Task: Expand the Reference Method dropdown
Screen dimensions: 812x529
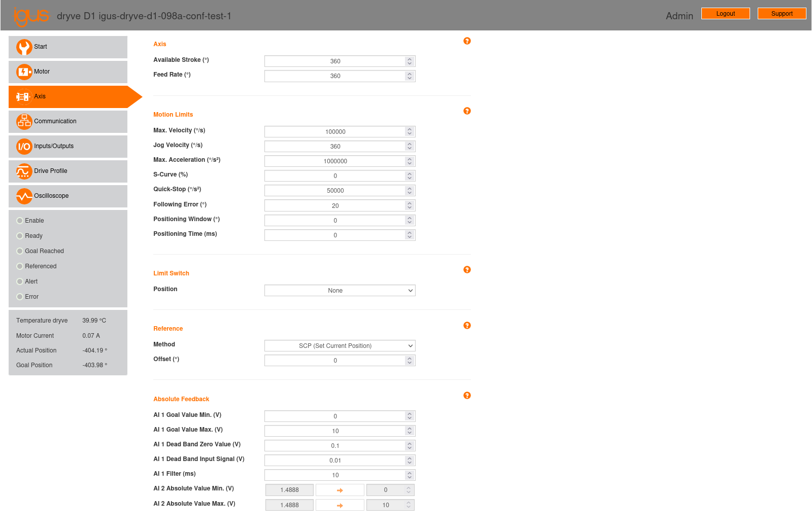Action: pyautogui.click(x=340, y=346)
